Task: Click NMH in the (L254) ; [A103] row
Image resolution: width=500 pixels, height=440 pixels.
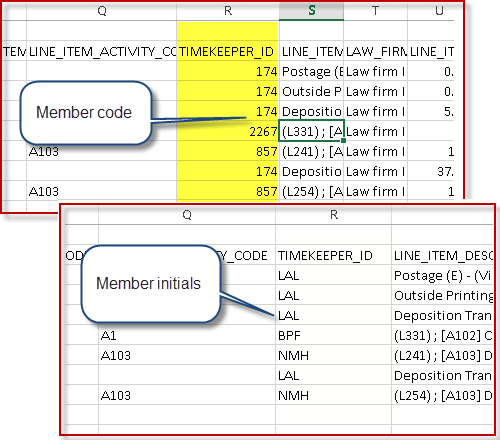Action: pos(334,395)
